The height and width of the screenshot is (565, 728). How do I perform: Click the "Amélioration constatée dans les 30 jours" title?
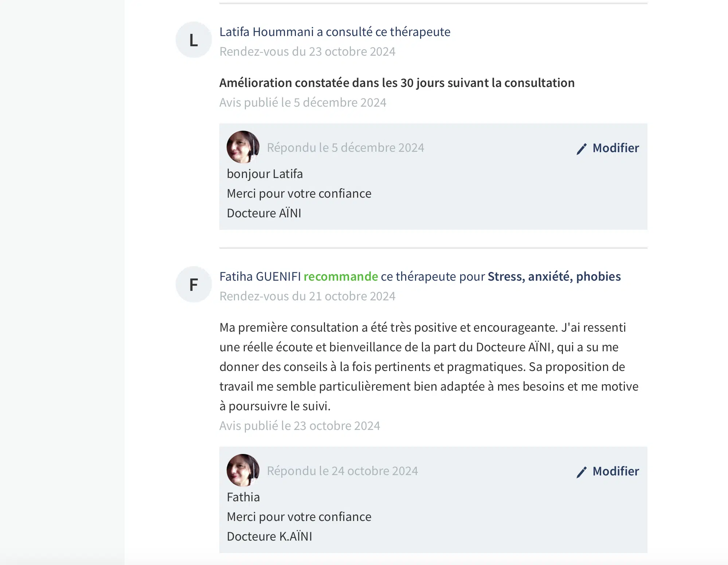tap(397, 83)
